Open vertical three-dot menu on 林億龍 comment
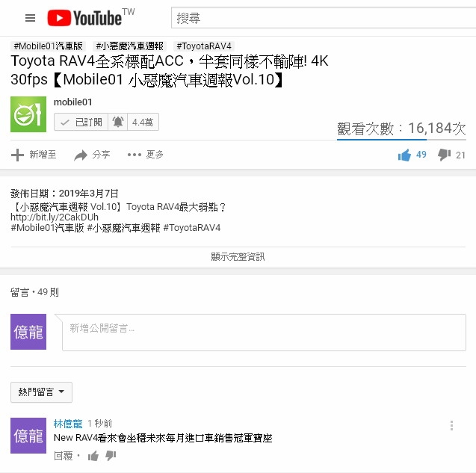The image size is (476, 473). 451,425
